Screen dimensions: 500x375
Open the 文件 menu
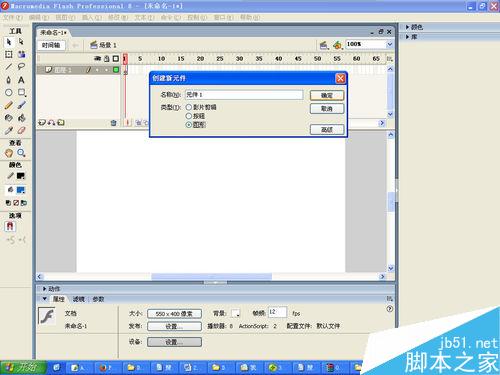click(x=13, y=17)
